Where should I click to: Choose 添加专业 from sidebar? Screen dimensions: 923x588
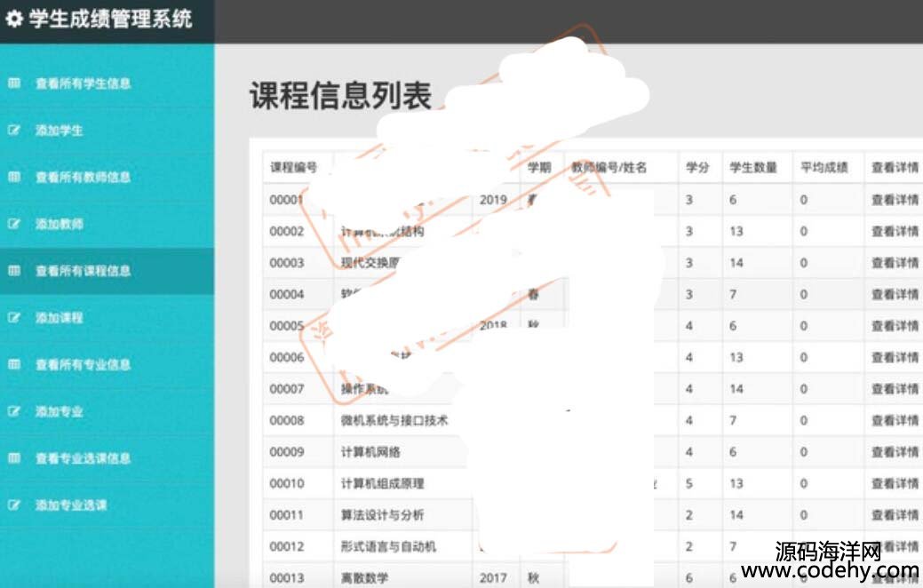pos(59,411)
